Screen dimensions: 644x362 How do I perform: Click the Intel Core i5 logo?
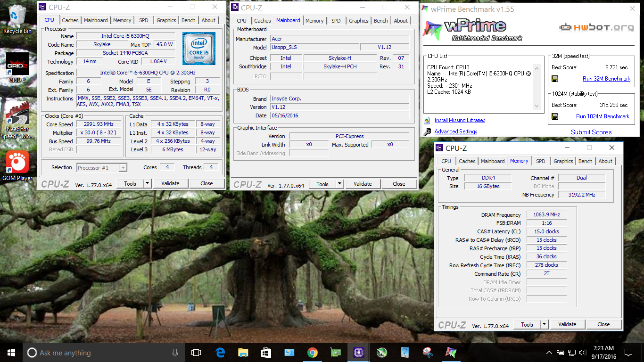[199, 48]
